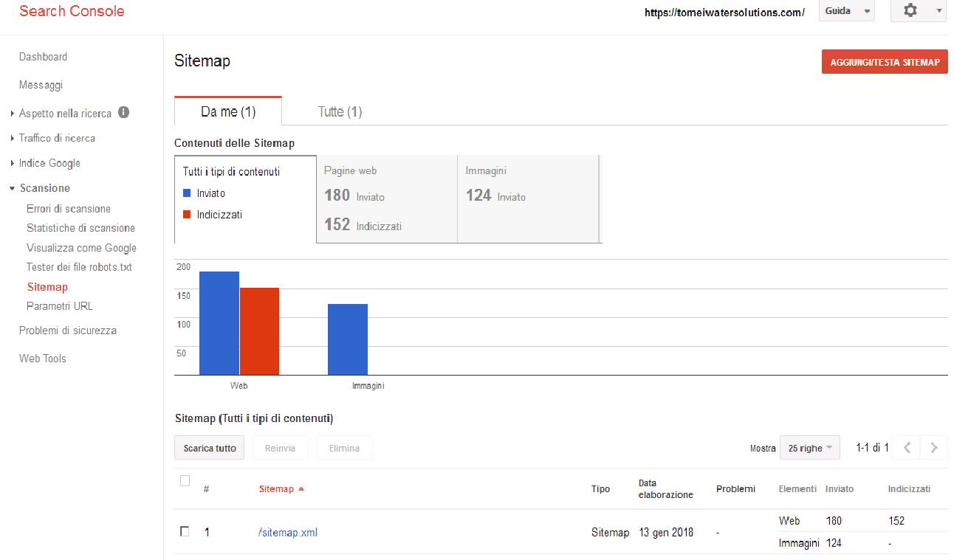The image size is (954, 560).
Task: Select the header select-all checkbox
Action: pyautogui.click(x=185, y=481)
